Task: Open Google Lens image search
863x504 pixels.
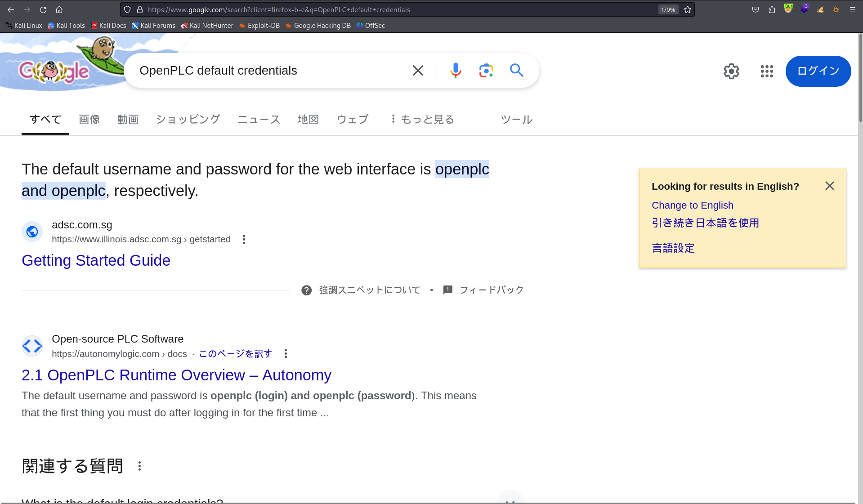Action: pyautogui.click(x=486, y=70)
